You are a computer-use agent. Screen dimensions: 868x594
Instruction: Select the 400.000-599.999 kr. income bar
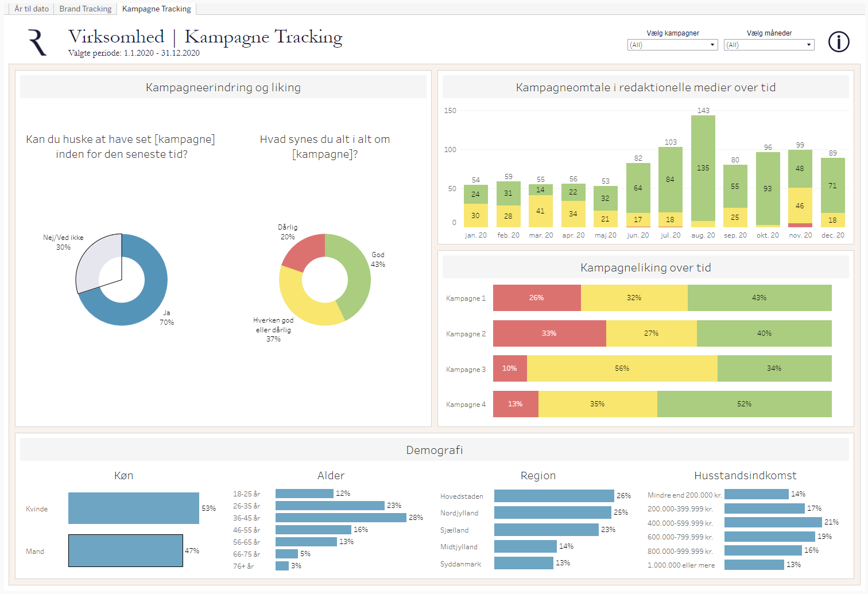coord(772,522)
